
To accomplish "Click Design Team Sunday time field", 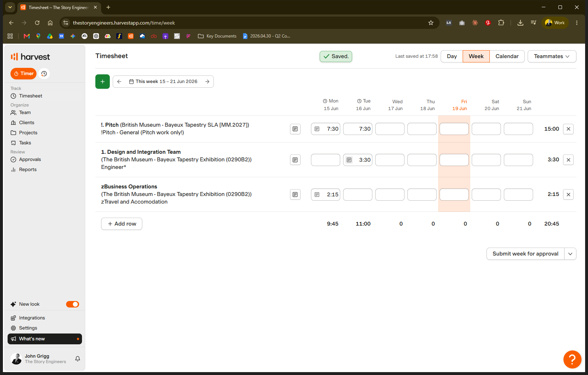I will point(518,160).
